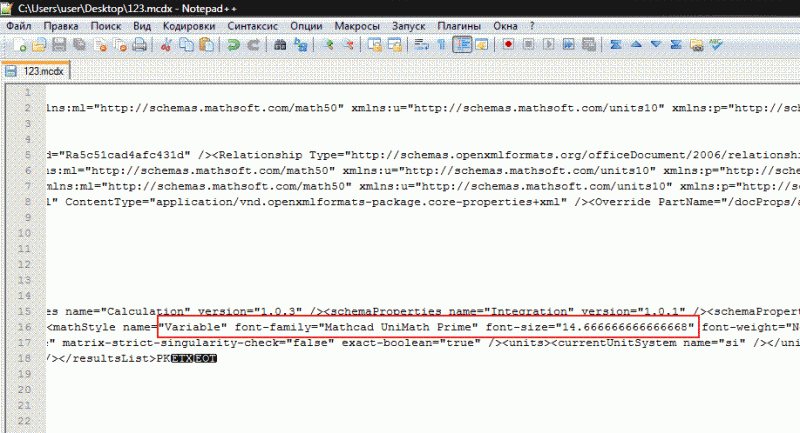The width and height of the screenshot is (800, 433).
Task: Open the user-defined language dialog icon
Action: tap(481, 45)
